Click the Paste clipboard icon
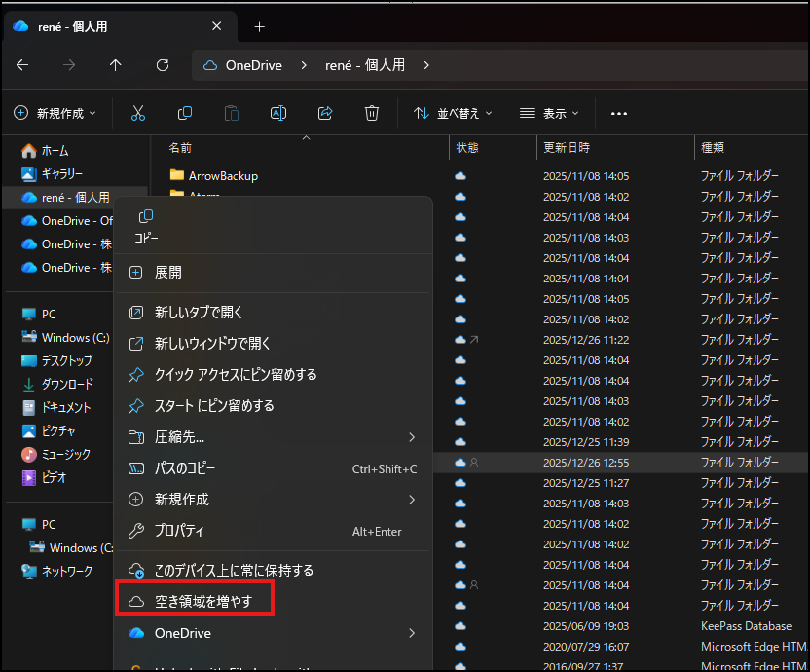Viewport: 810px width, 672px height. (232, 113)
